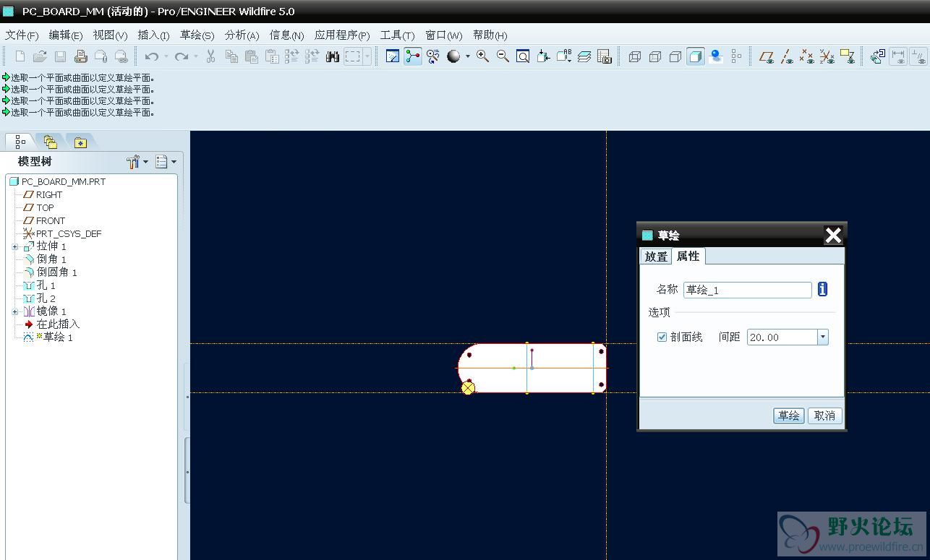Click the Redo arrow icon

[x=182, y=56]
